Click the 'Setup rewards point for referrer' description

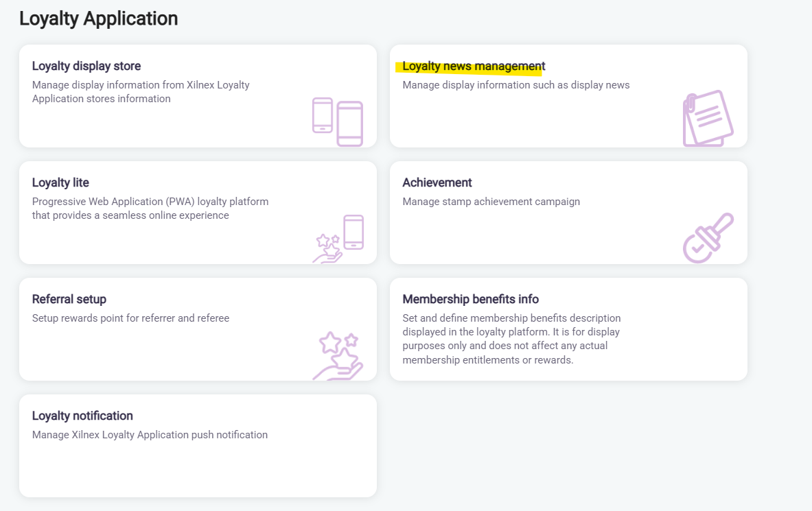(130, 318)
